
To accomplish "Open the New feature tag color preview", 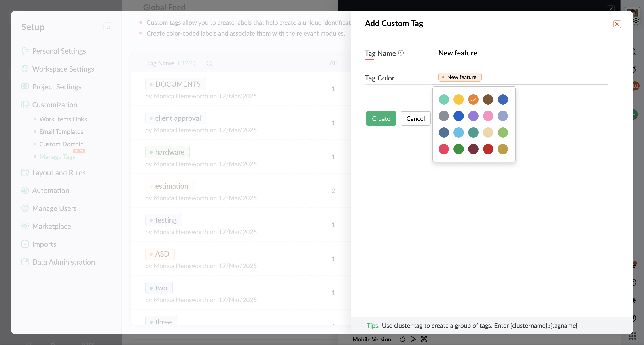I will click(x=460, y=77).
